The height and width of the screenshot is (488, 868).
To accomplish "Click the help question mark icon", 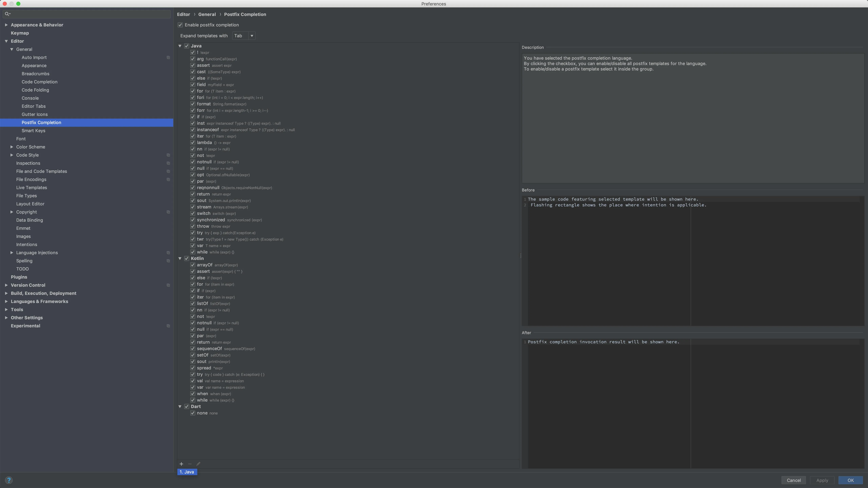I will click(x=9, y=480).
